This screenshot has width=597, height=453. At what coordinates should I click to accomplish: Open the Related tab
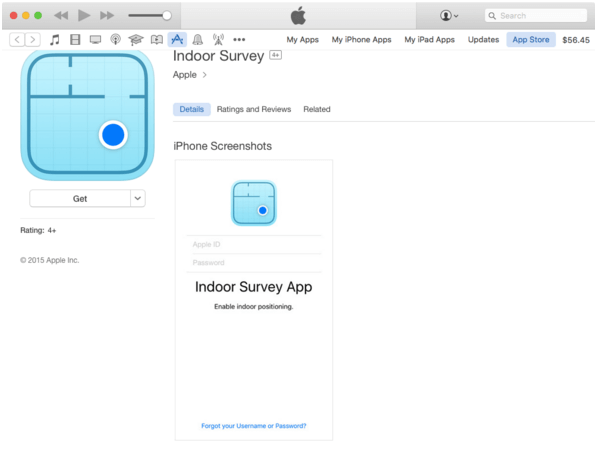[x=317, y=109]
